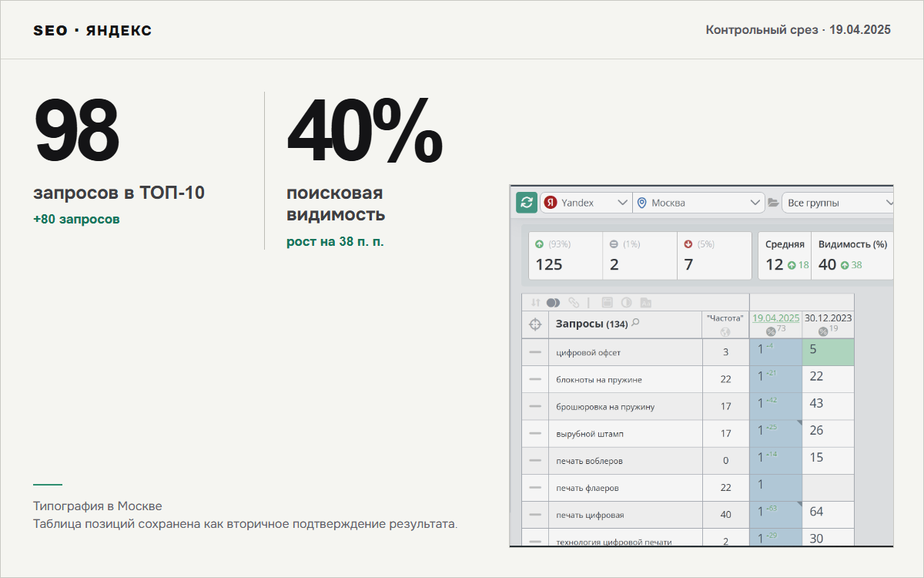924x578 pixels.
Task: Click the dash icon in брошюровка на пружину row
Action: [535, 406]
